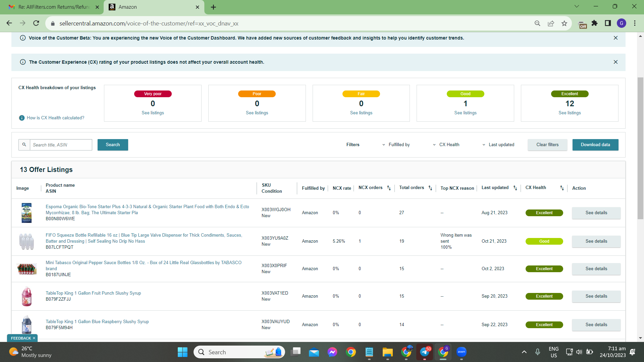Viewport: 644px width, 362px height.
Task: Click the page vertical scrollbar
Action: 640,148
